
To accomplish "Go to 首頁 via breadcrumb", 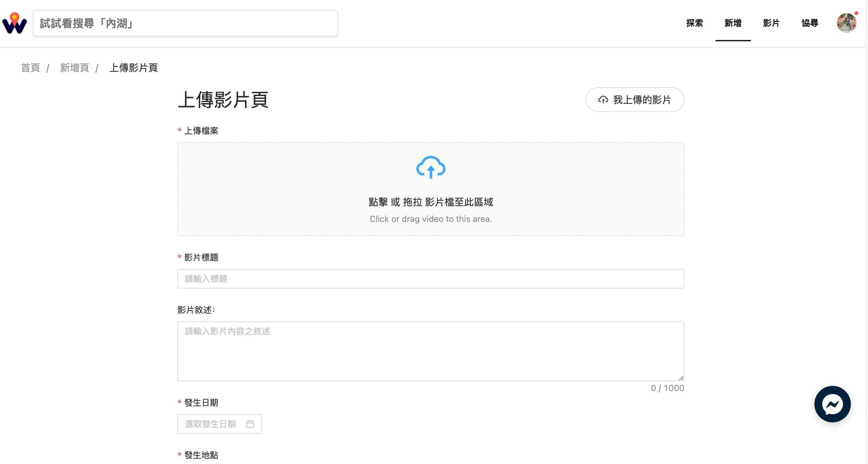I will point(30,67).
